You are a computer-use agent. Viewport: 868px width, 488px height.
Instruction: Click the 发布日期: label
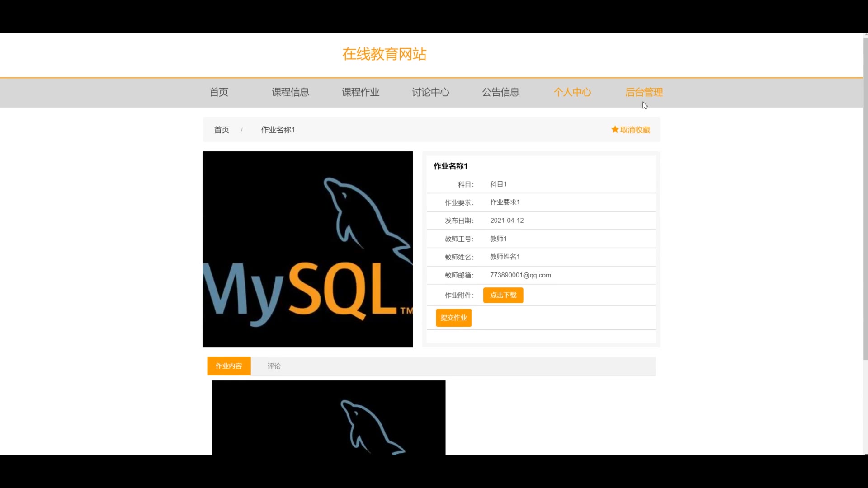[459, 221]
